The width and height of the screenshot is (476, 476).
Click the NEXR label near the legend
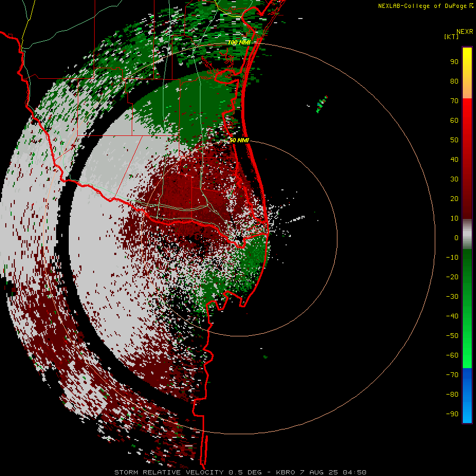click(x=464, y=32)
